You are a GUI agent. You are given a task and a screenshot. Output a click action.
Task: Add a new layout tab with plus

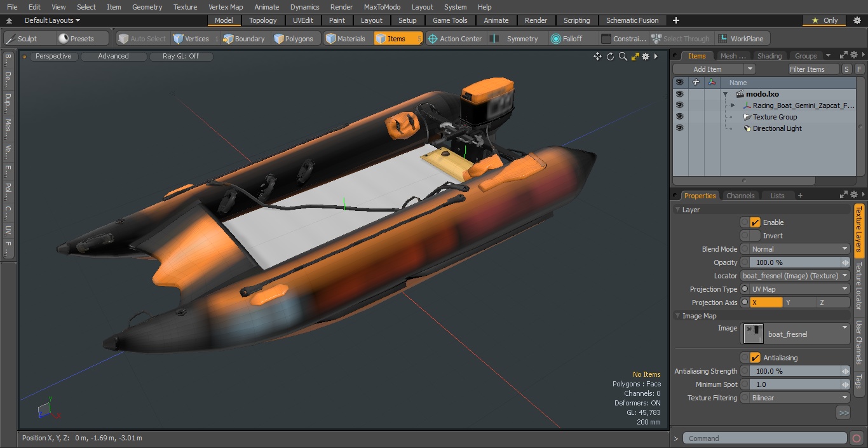click(x=675, y=20)
